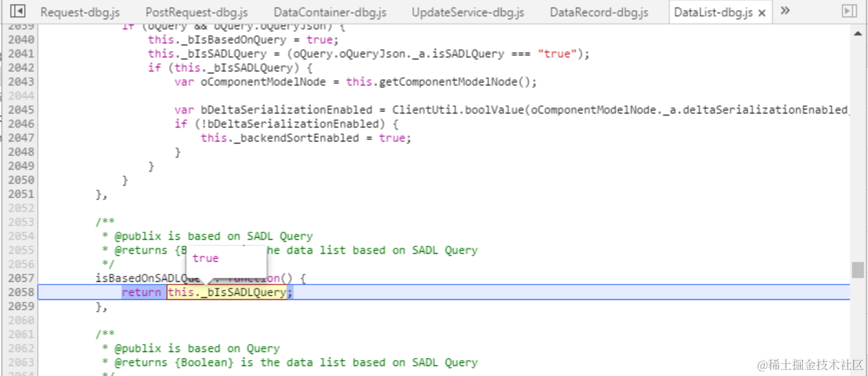Toggle the debugger sidebar icon at right
Viewport: 868px width, 376px height.
pos(848,11)
